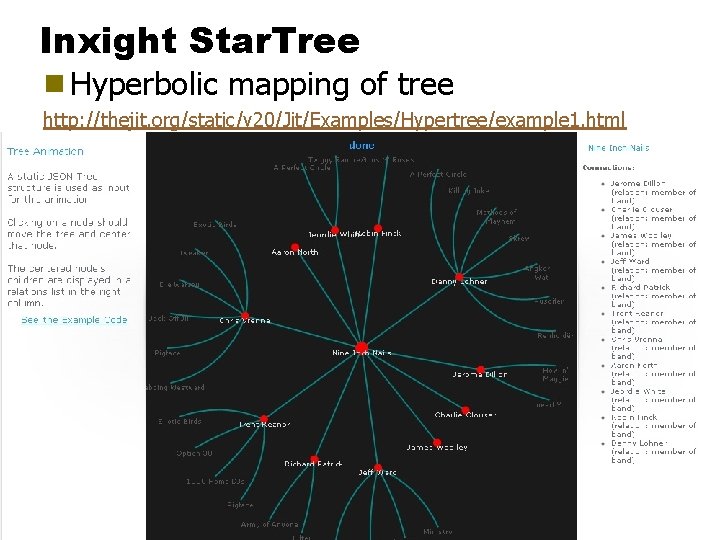This screenshot has width=720, height=540.
Task: Click 'Chris Vrenna' in the connections list
Action: [636, 340]
